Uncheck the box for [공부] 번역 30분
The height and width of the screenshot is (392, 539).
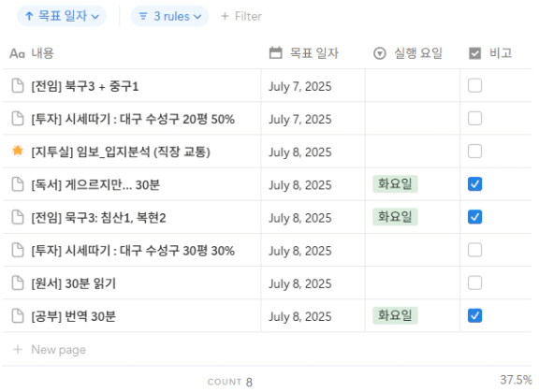474,315
